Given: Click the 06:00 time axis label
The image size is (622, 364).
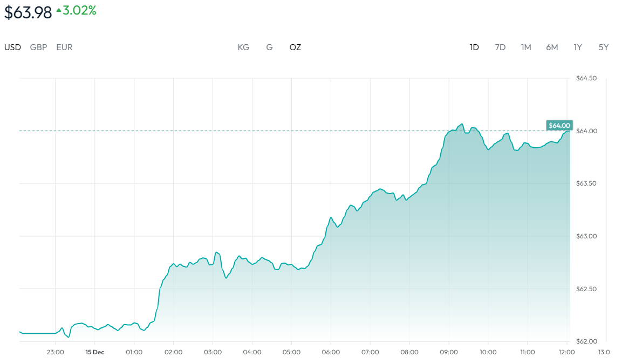Looking at the screenshot, I should [x=331, y=352].
